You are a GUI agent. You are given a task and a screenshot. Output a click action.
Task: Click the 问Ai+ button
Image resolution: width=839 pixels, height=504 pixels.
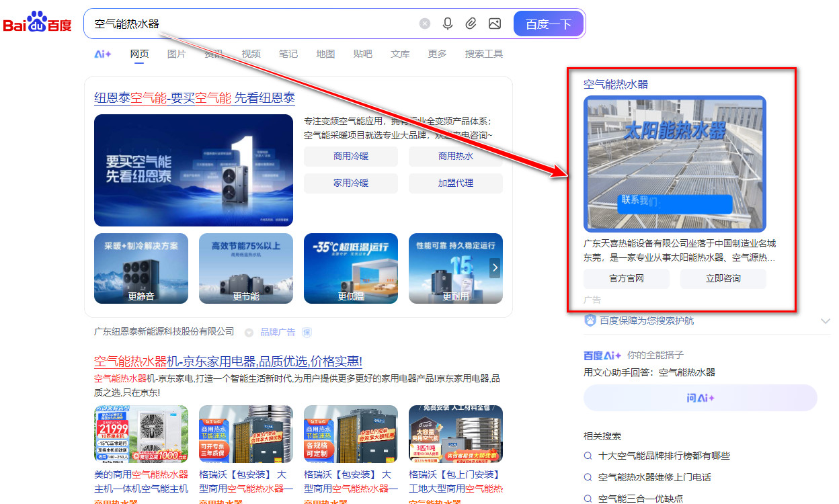point(700,398)
